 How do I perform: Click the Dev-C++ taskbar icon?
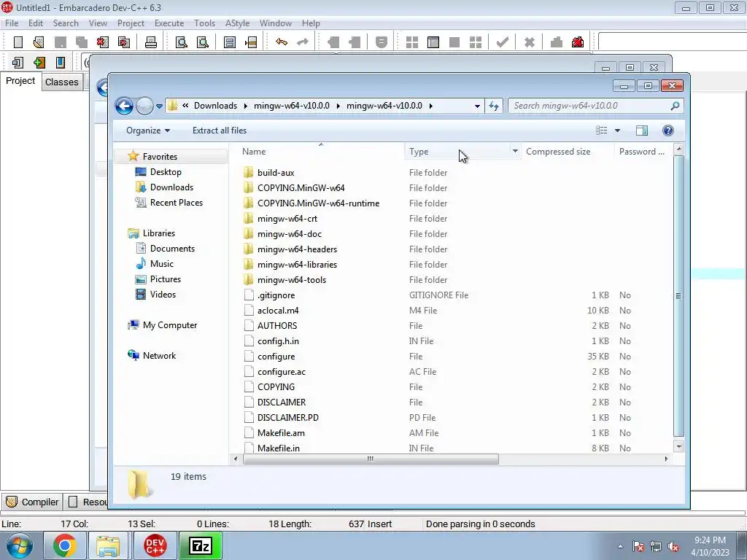point(155,545)
